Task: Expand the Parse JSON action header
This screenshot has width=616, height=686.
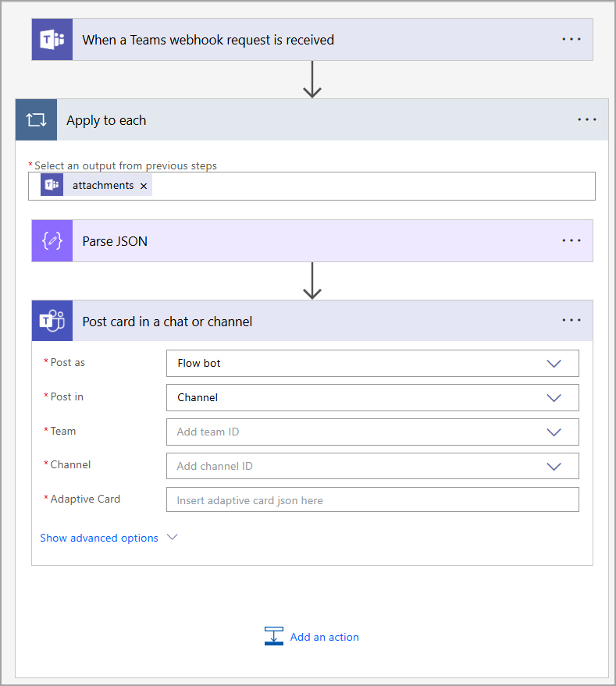Action: [312, 241]
